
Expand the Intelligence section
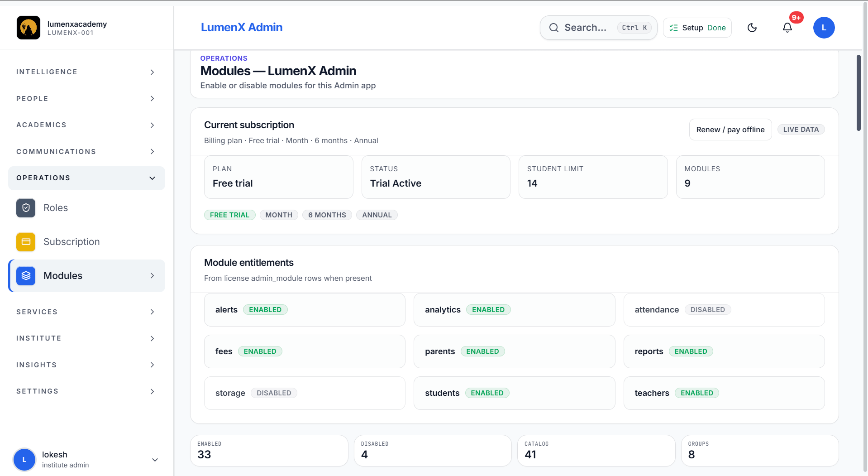pos(86,72)
